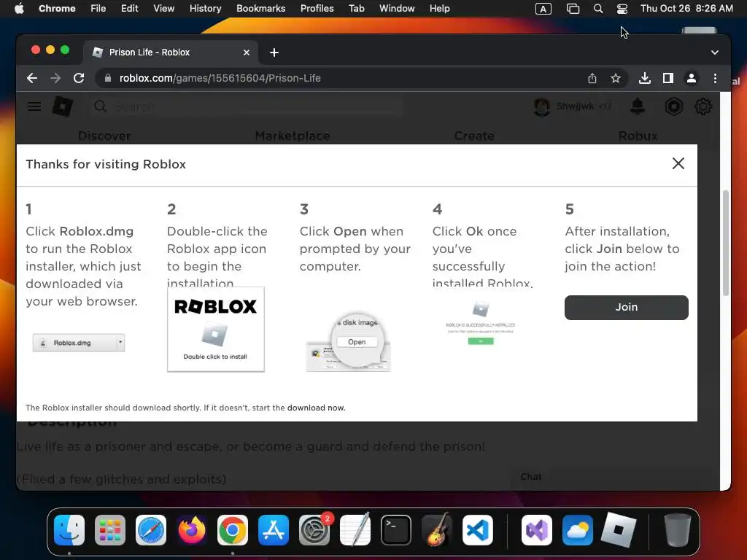Open the Edit menu
This screenshot has width=747, height=560.
129,9
